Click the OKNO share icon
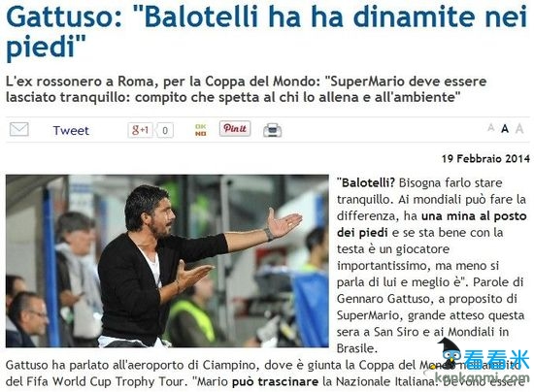534x392 pixels. [x=201, y=130]
